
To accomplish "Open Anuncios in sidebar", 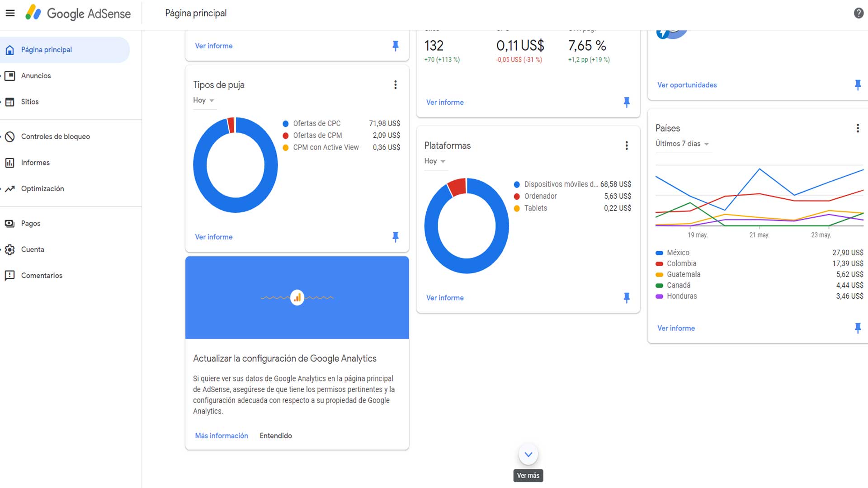I will (x=36, y=76).
